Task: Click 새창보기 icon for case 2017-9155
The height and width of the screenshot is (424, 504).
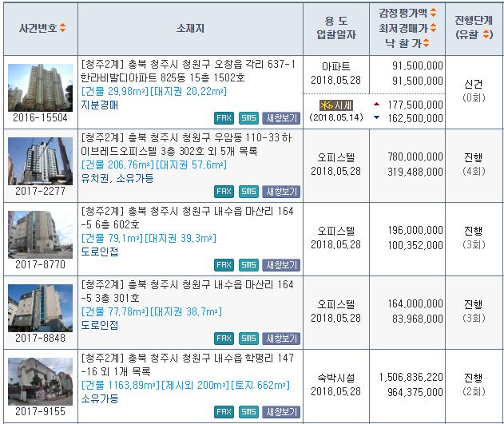Action: 281,412
